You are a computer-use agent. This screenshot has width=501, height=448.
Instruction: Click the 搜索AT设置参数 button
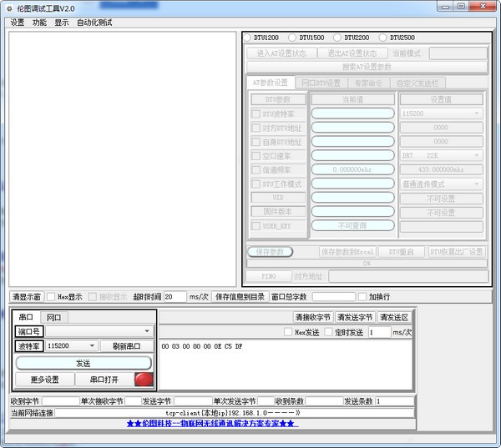(x=367, y=67)
